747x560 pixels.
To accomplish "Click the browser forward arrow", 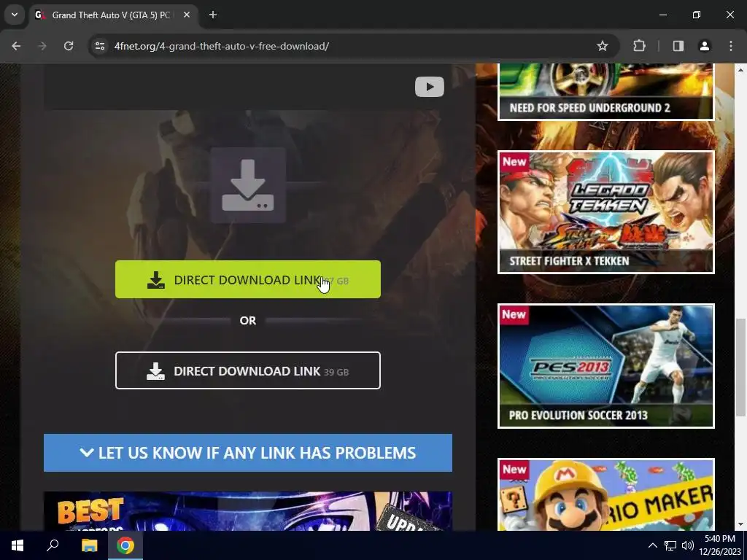I will [42, 46].
